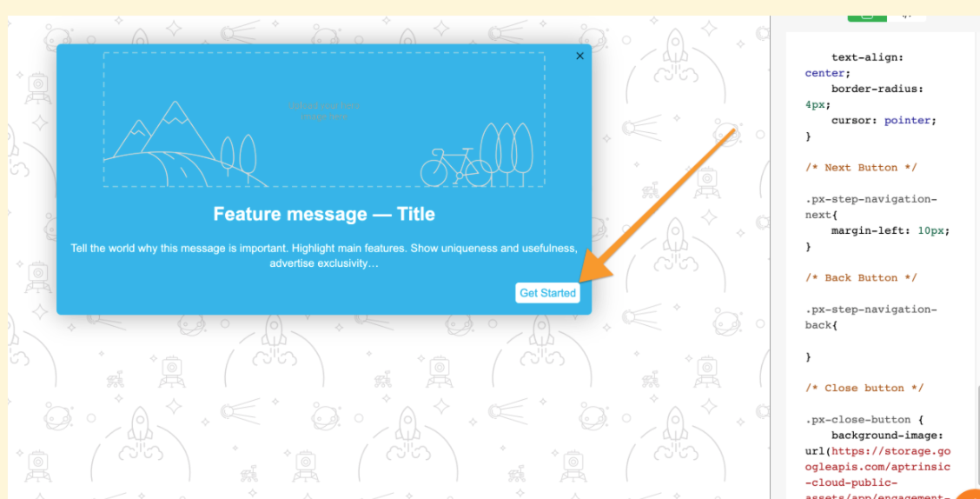The height and width of the screenshot is (499, 980).
Task: Click the cursor: pointer CSS line
Action: click(884, 120)
